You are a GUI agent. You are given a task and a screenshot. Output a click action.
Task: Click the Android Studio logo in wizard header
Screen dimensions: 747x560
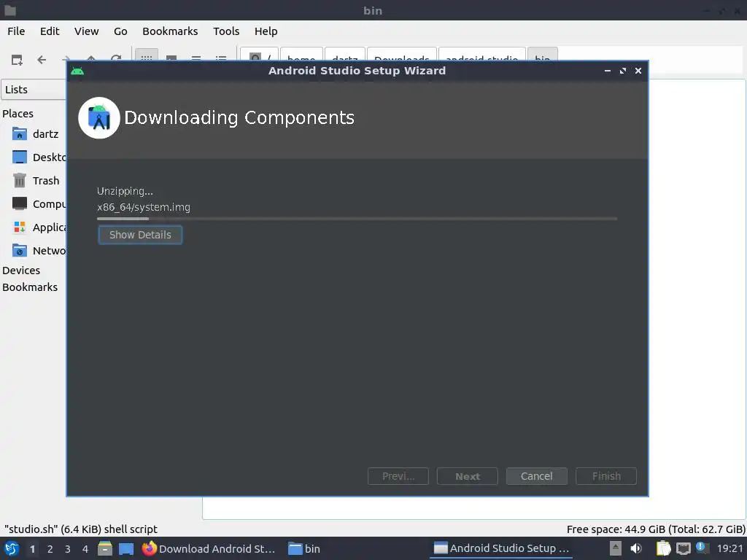tap(99, 118)
